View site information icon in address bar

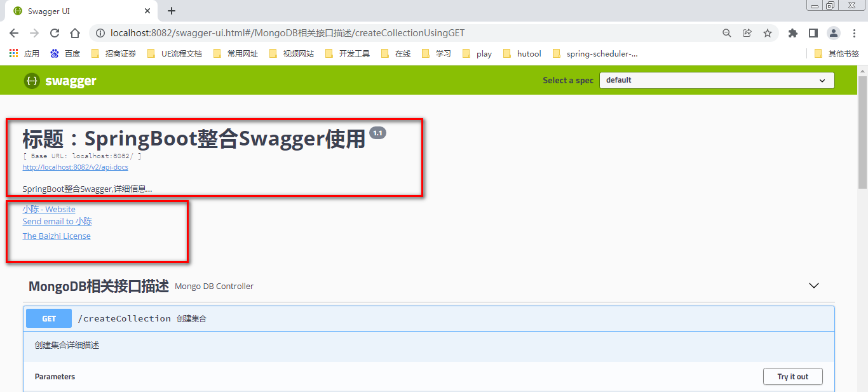point(100,33)
